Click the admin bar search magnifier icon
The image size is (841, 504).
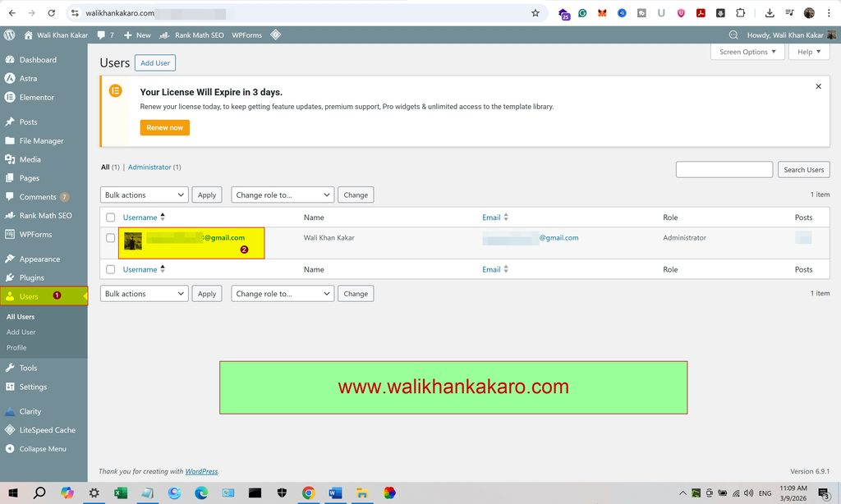pos(733,34)
